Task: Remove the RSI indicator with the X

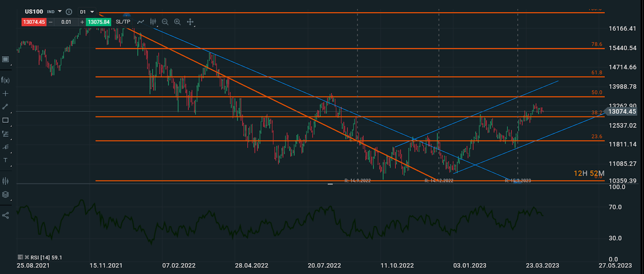Action: coord(26,257)
